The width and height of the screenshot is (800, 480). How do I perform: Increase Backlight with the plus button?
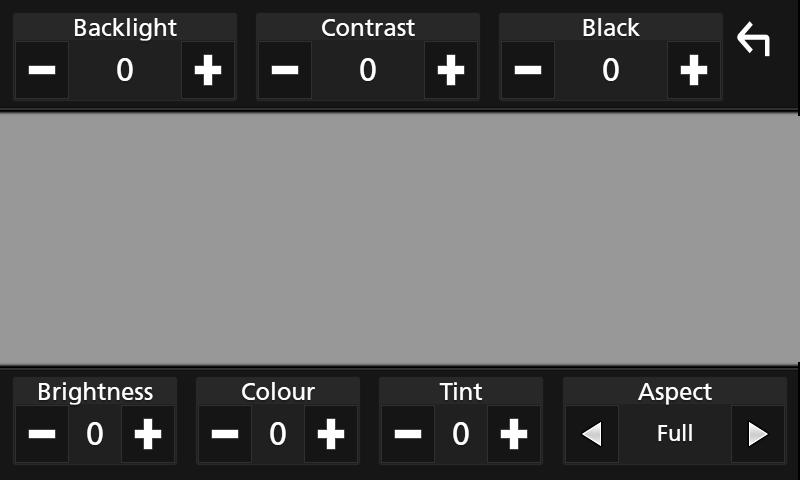pyautogui.click(x=208, y=70)
